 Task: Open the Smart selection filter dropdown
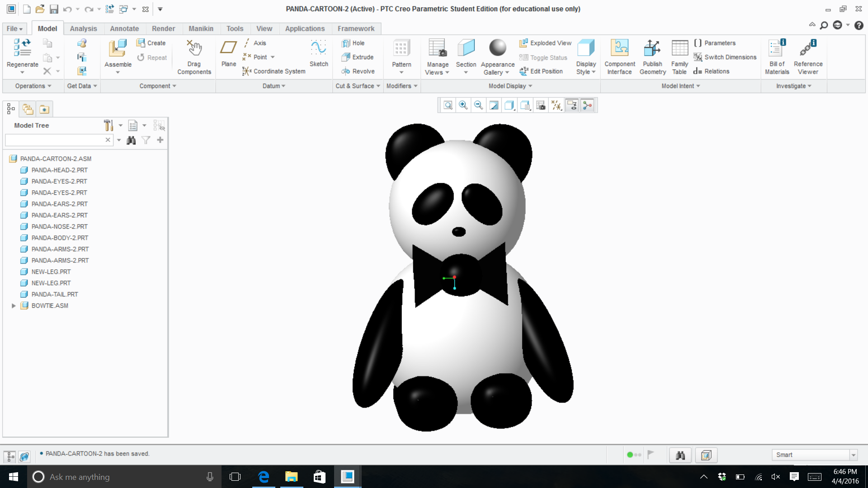click(x=853, y=455)
